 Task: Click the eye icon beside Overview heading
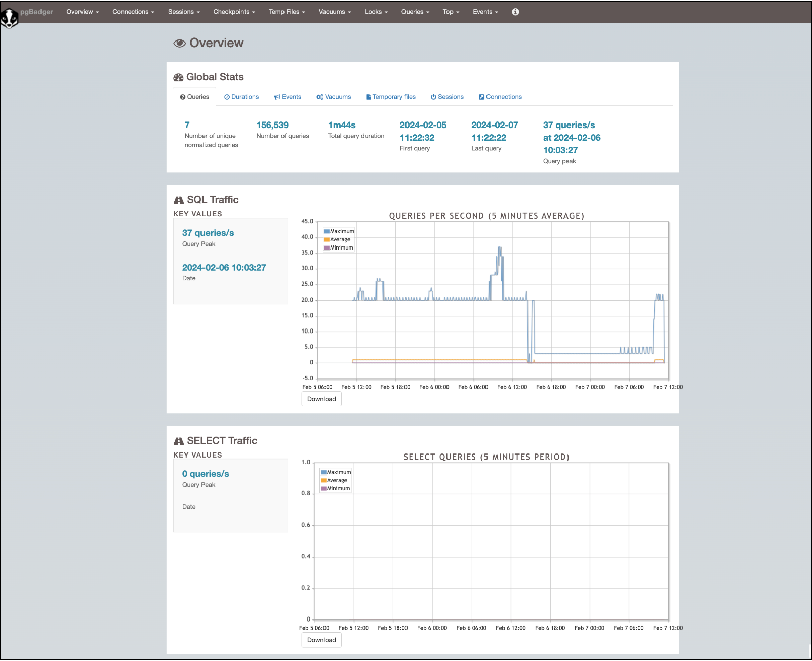[179, 44]
